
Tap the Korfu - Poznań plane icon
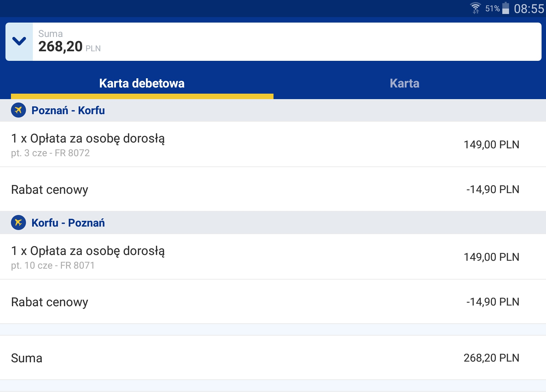(x=18, y=223)
